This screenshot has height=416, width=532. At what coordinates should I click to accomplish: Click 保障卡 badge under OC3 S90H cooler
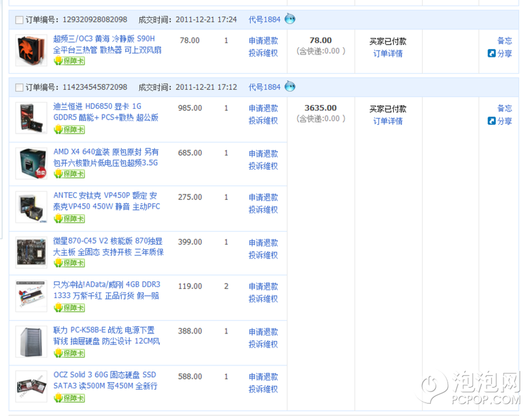click(69, 61)
